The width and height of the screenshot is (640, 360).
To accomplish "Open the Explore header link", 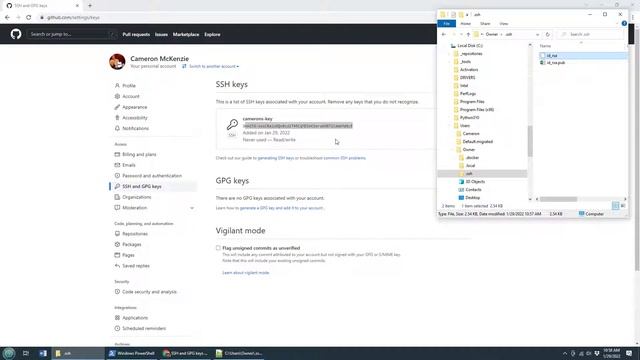I will pos(212,34).
